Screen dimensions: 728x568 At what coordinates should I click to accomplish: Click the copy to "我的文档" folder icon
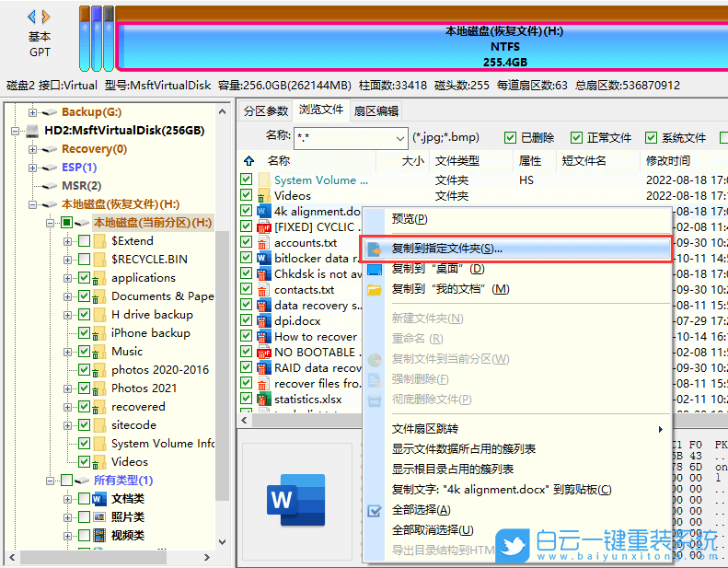coord(375,289)
